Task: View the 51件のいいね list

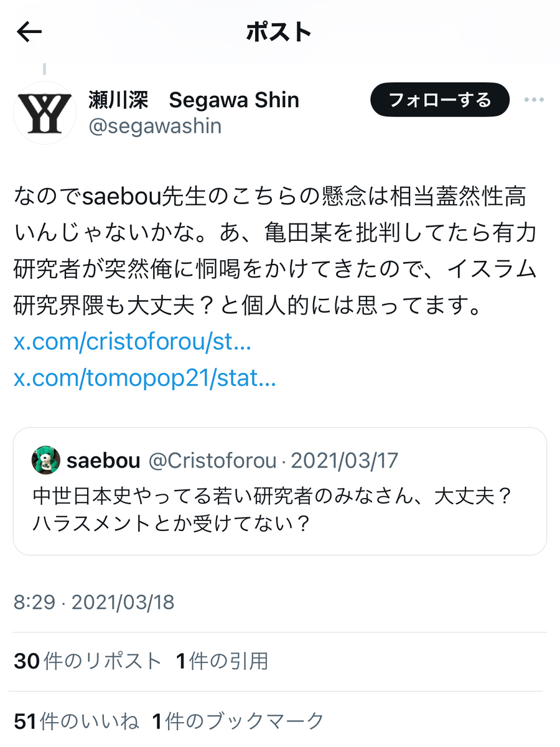Action: [76, 721]
